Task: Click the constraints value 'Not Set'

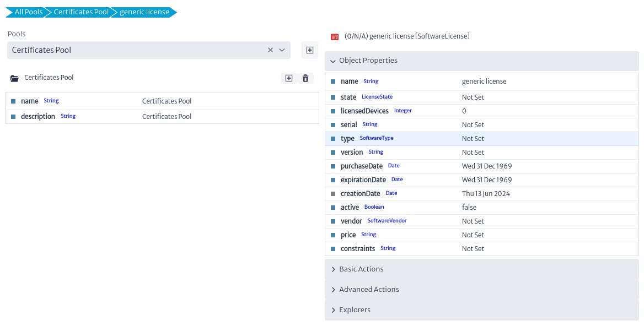Action: pyautogui.click(x=473, y=248)
